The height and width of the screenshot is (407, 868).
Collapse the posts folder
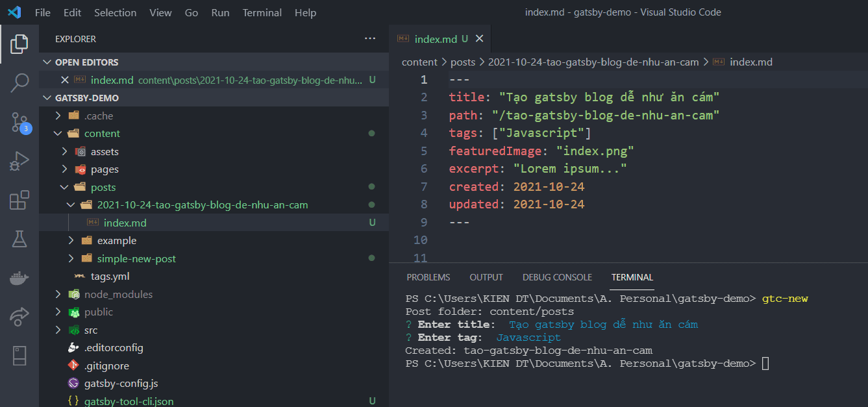pos(64,187)
